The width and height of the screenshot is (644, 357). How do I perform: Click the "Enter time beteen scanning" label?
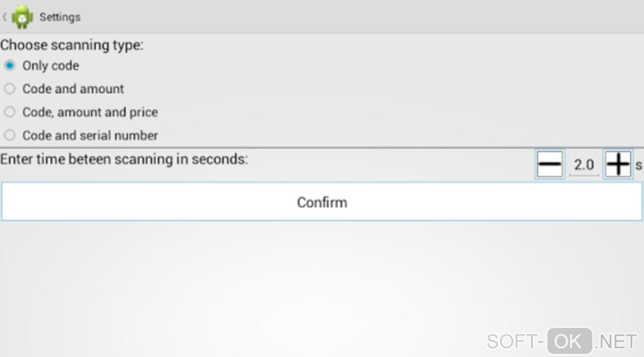[x=124, y=159]
